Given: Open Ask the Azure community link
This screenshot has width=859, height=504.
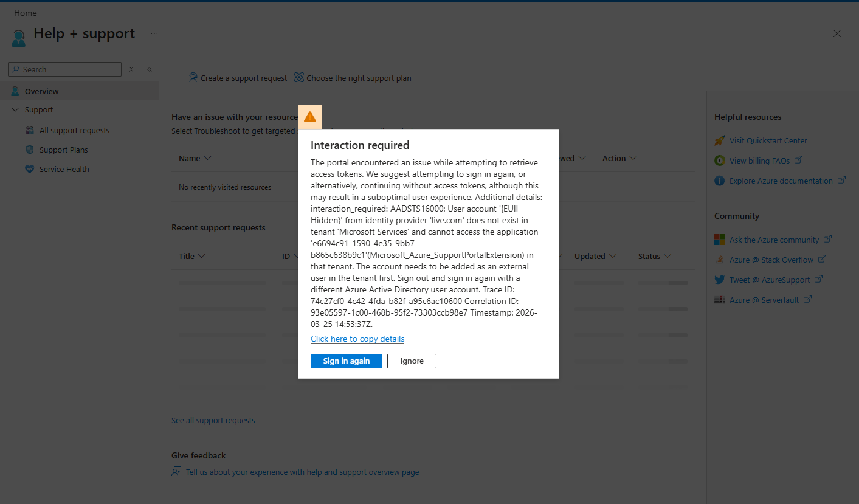Looking at the screenshot, I should (x=774, y=240).
